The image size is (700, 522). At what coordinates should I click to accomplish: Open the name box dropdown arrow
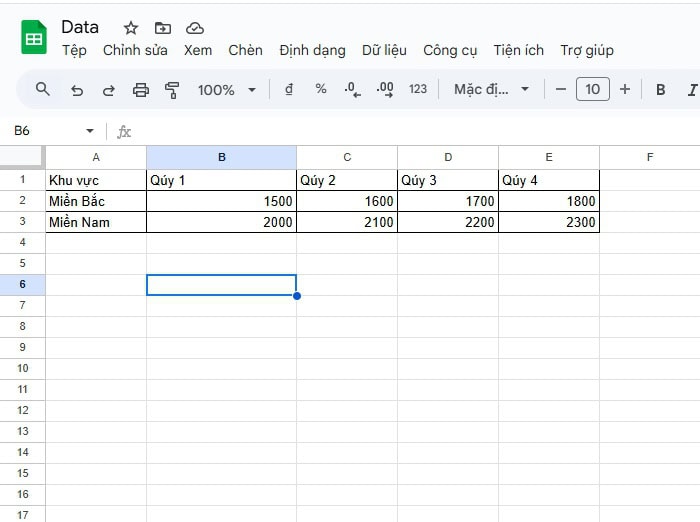point(90,131)
